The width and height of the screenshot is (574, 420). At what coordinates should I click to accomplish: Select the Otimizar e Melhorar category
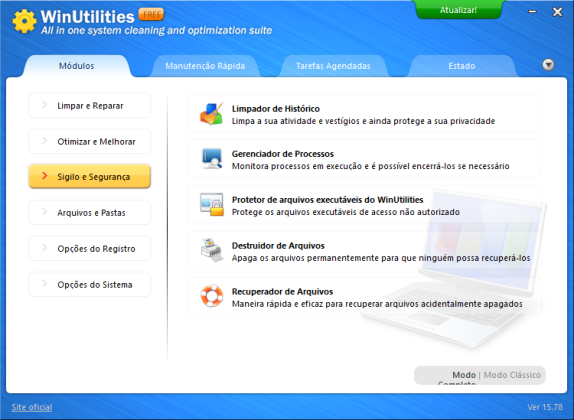click(90, 141)
